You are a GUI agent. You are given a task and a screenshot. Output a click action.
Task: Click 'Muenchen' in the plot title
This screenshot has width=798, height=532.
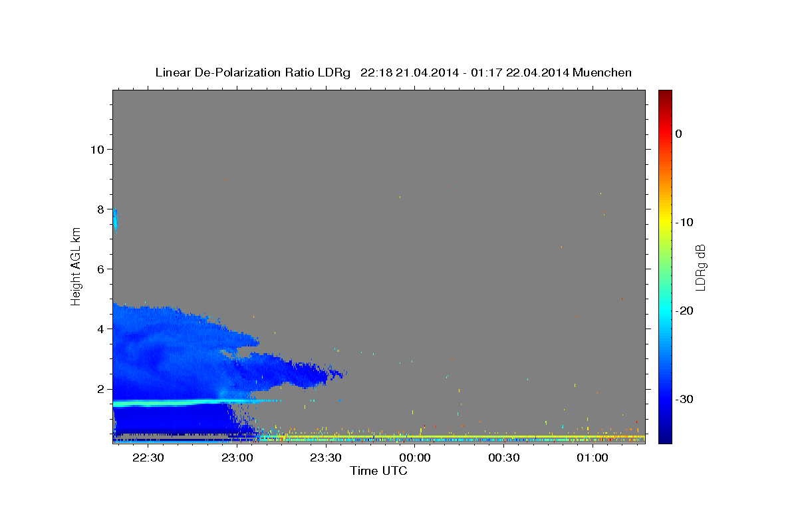(x=603, y=72)
